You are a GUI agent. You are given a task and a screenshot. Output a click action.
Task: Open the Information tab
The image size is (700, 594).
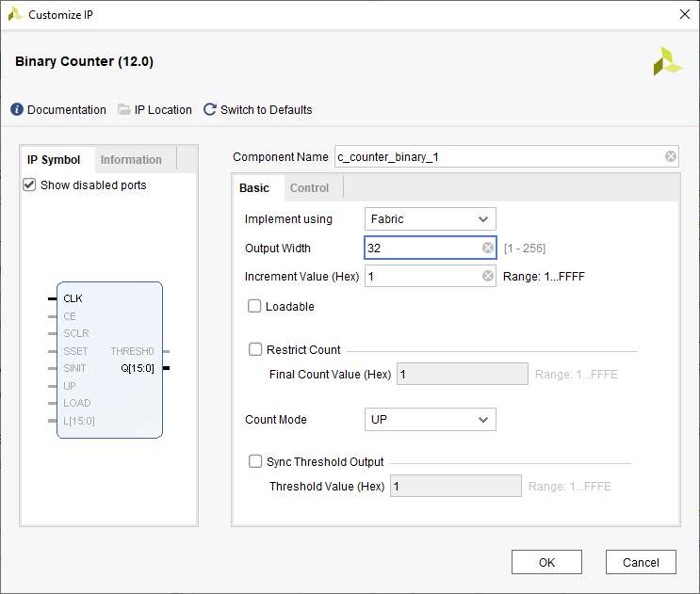(x=131, y=160)
